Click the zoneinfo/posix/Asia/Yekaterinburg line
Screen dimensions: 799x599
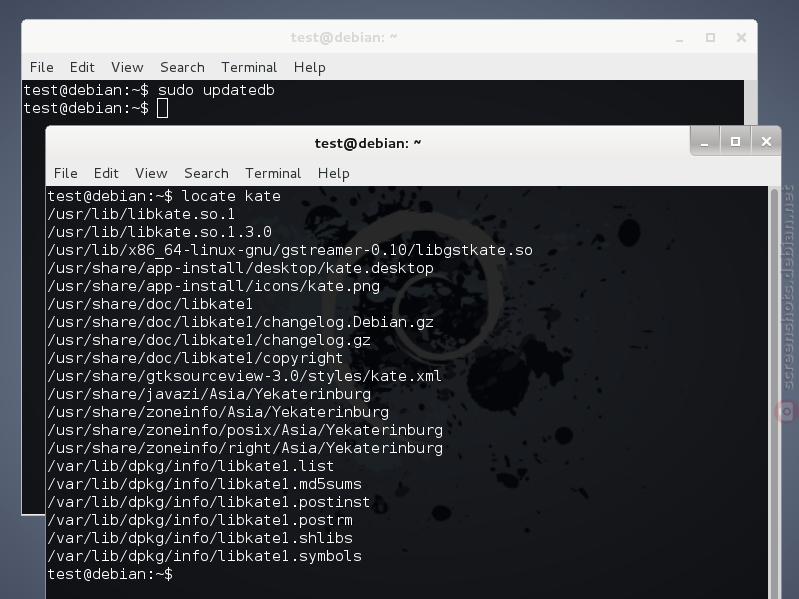click(x=245, y=430)
